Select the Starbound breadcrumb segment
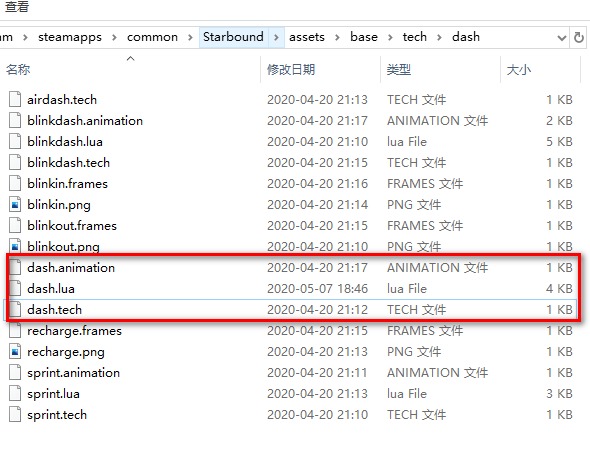The width and height of the screenshot is (590, 459). click(233, 37)
